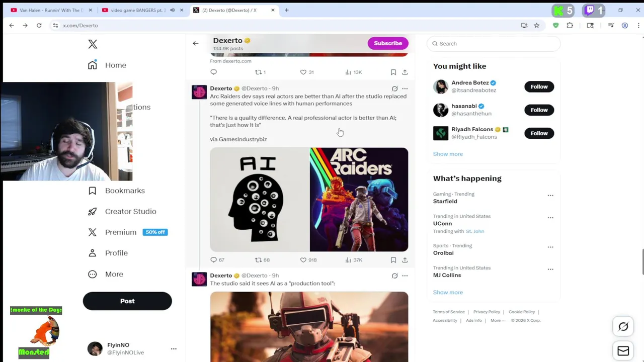This screenshot has height=362, width=644.
Task: Open Terms of Service link
Action: [449, 312]
